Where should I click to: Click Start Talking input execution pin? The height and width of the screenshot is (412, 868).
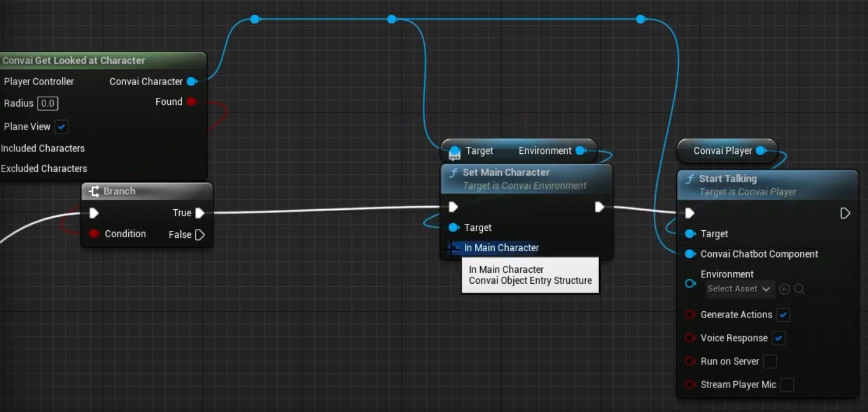pyautogui.click(x=689, y=213)
